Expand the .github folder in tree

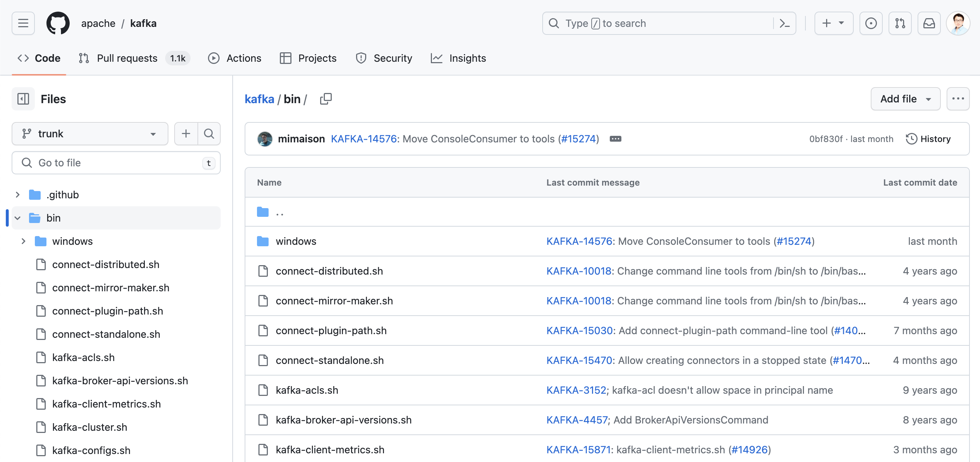[x=17, y=195]
